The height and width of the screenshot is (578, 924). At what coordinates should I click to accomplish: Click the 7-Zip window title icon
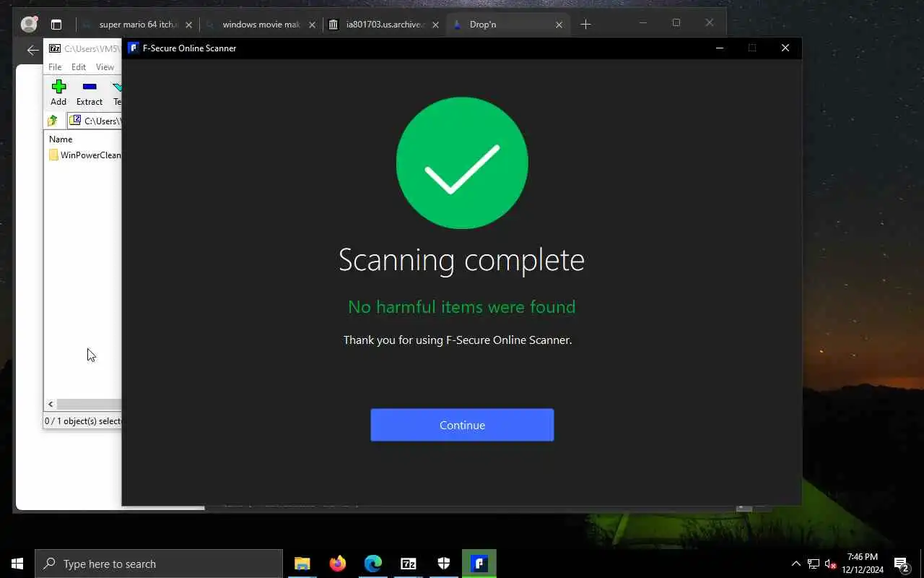coord(55,49)
